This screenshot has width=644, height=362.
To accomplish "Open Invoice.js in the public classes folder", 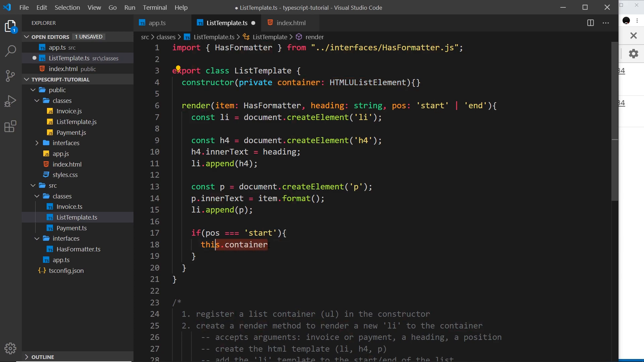I will pyautogui.click(x=69, y=111).
